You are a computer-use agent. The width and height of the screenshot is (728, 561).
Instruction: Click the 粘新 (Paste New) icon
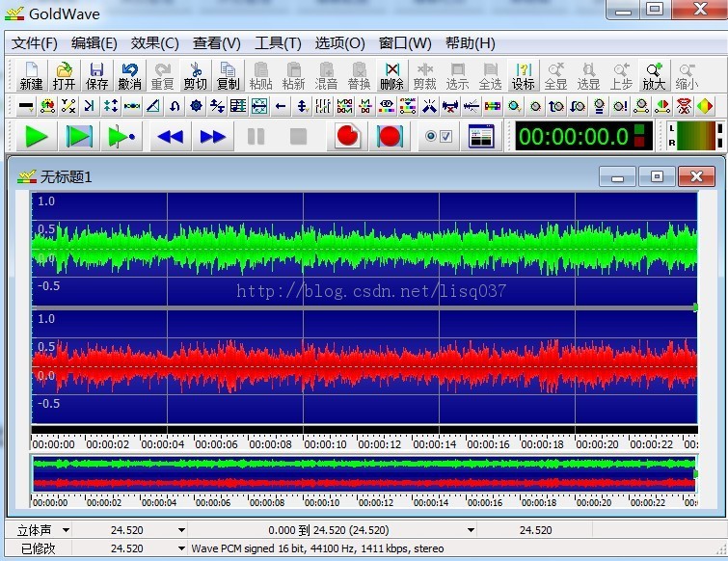293,75
